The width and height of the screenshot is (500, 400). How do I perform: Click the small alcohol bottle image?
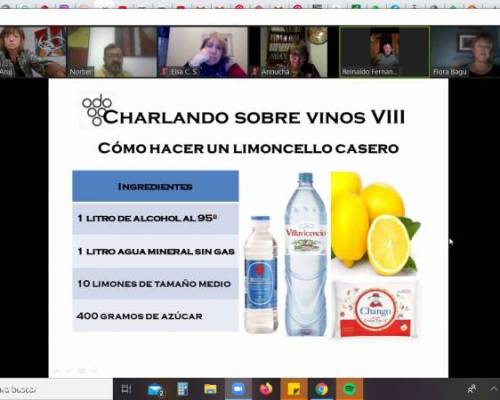point(261,274)
